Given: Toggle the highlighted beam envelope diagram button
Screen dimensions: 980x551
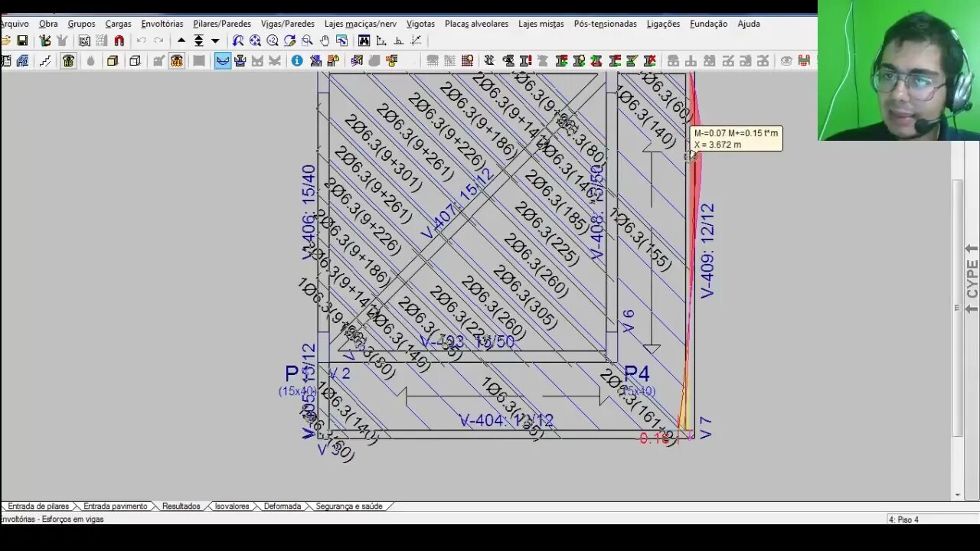Looking at the screenshot, I should click(223, 60).
